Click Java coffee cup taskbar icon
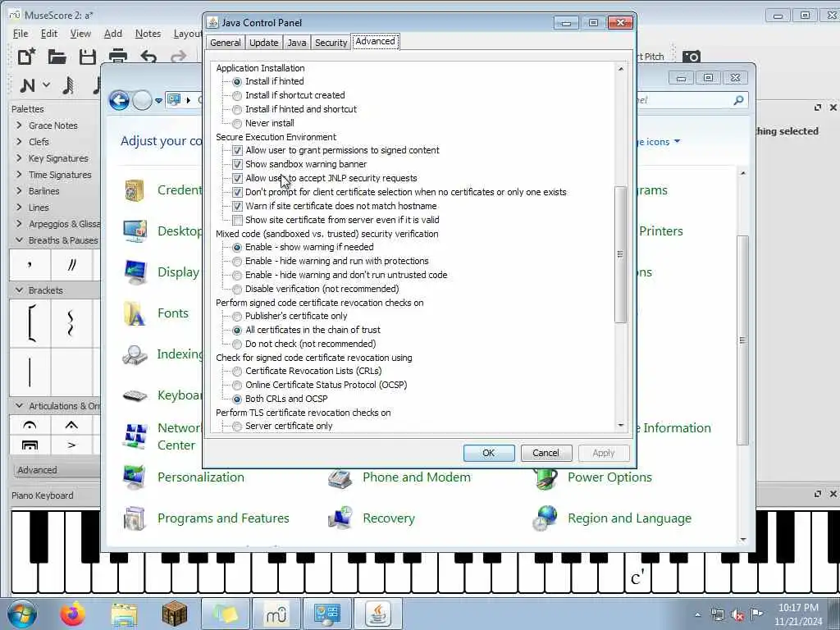The width and height of the screenshot is (840, 630). [377, 614]
